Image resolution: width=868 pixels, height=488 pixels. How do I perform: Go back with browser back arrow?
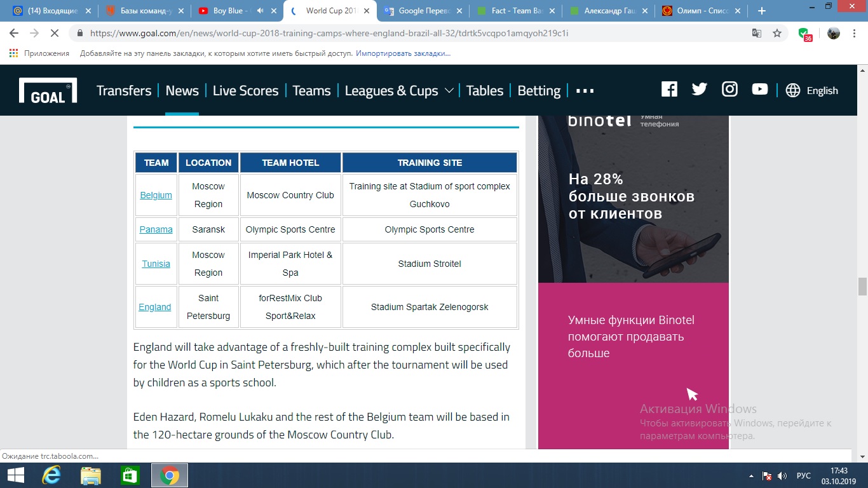pos(14,33)
